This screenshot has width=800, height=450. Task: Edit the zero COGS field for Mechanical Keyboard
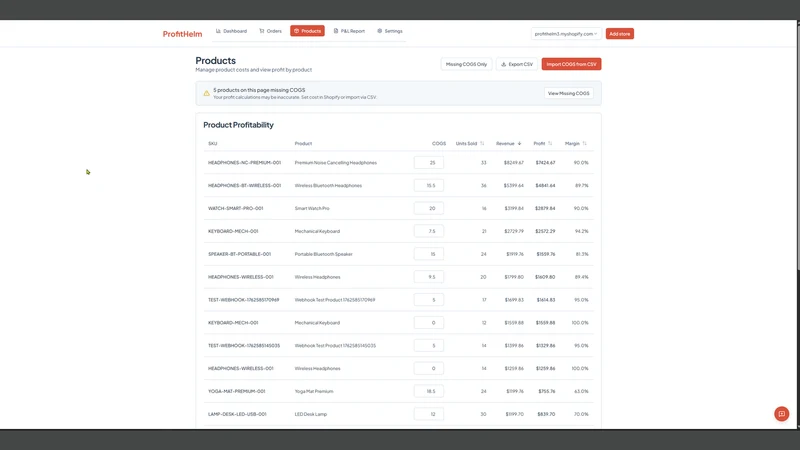point(429,322)
